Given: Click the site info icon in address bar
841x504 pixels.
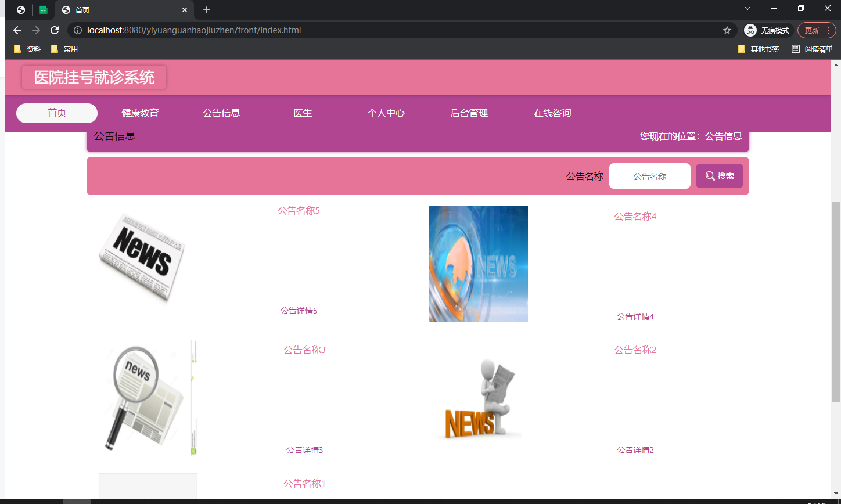Looking at the screenshot, I should pyautogui.click(x=78, y=30).
